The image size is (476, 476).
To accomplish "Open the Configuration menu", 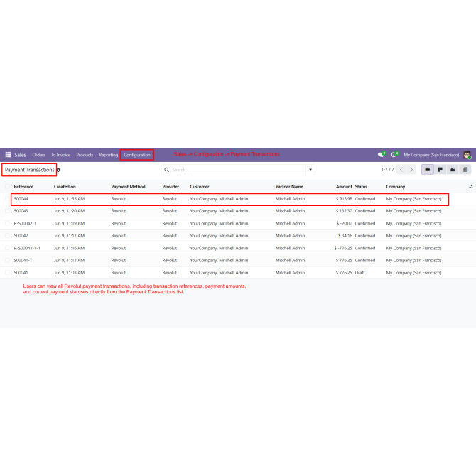I will click(137, 155).
